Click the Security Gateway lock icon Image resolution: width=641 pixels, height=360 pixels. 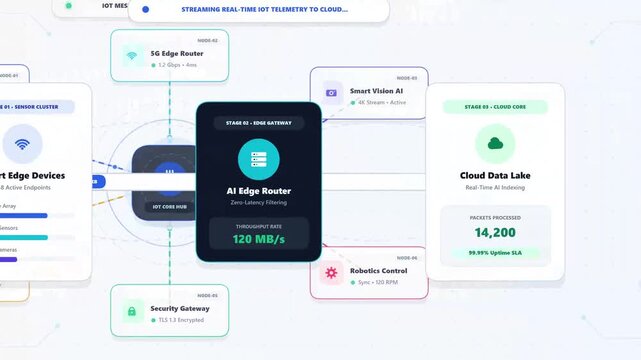tap(132, 311)
